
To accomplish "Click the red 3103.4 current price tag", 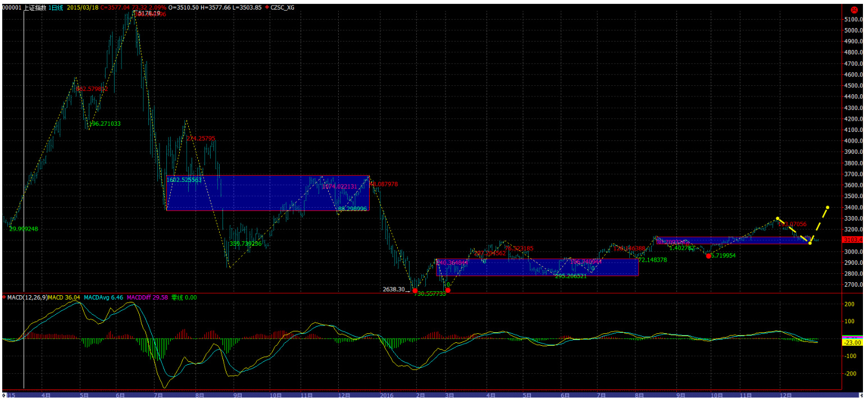I will tap(852, 240).
